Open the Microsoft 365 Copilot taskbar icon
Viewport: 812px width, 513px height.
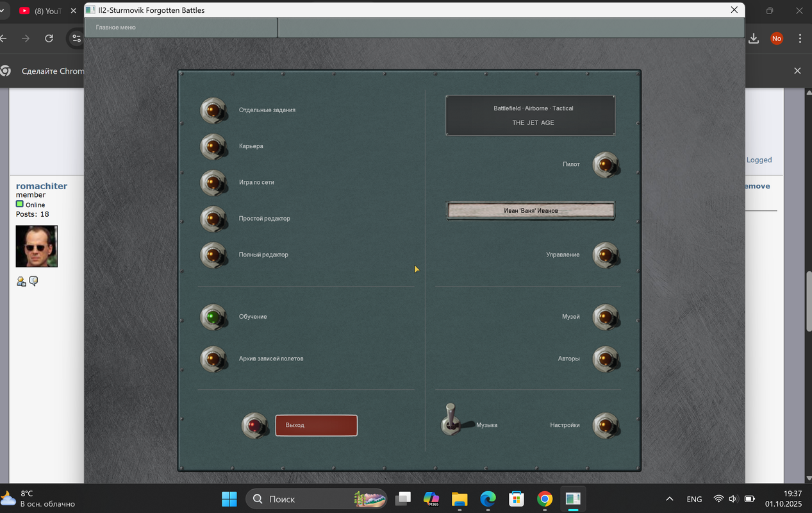[431, 498]
